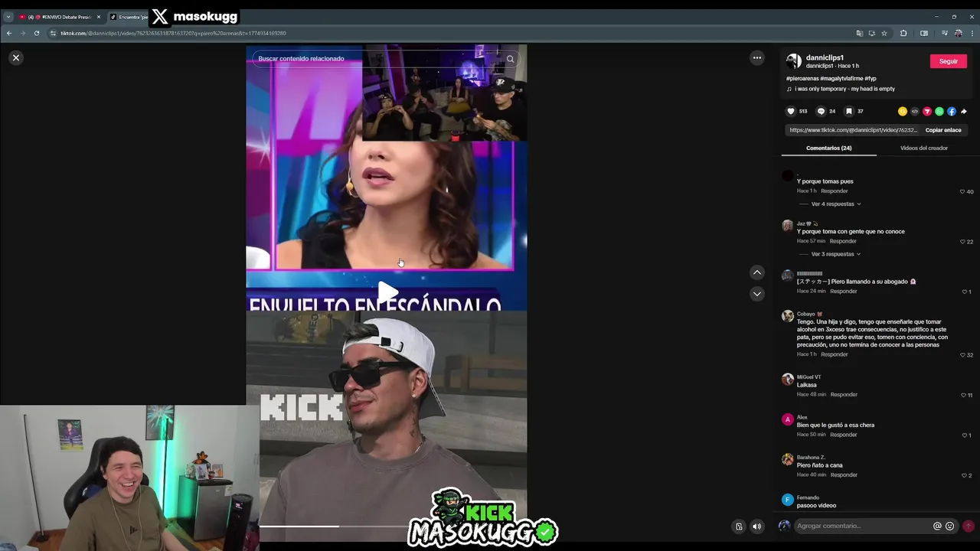This screenshot has height=551, width=980.
Task: Click the browser address bar URL
Action: click(173, 33)
